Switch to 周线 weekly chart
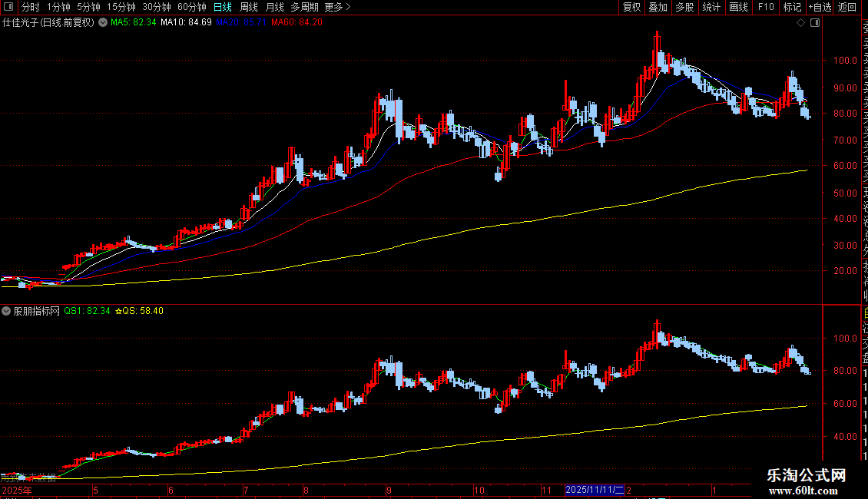Screen dimensions: 868x499 pos(249,7)
